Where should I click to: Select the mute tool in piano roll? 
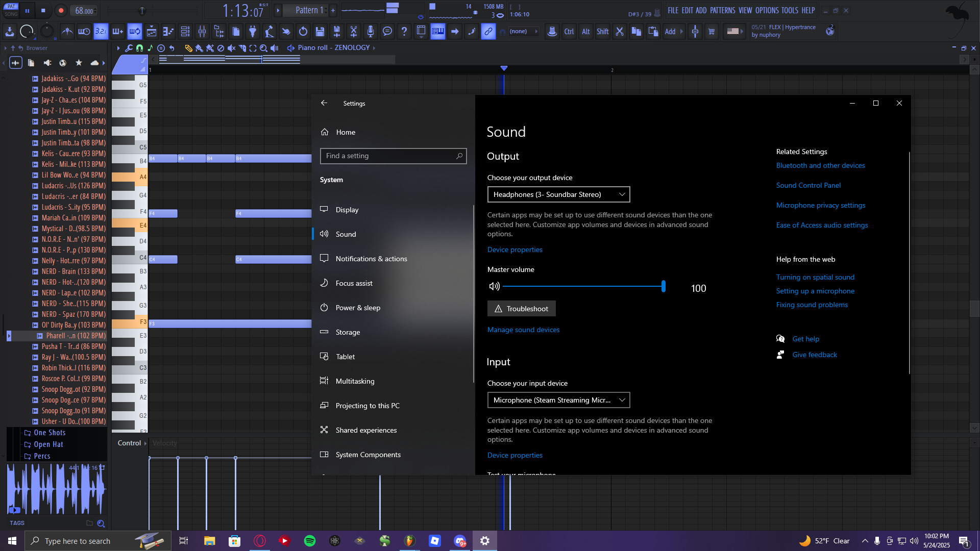click(x=231, y=48)
